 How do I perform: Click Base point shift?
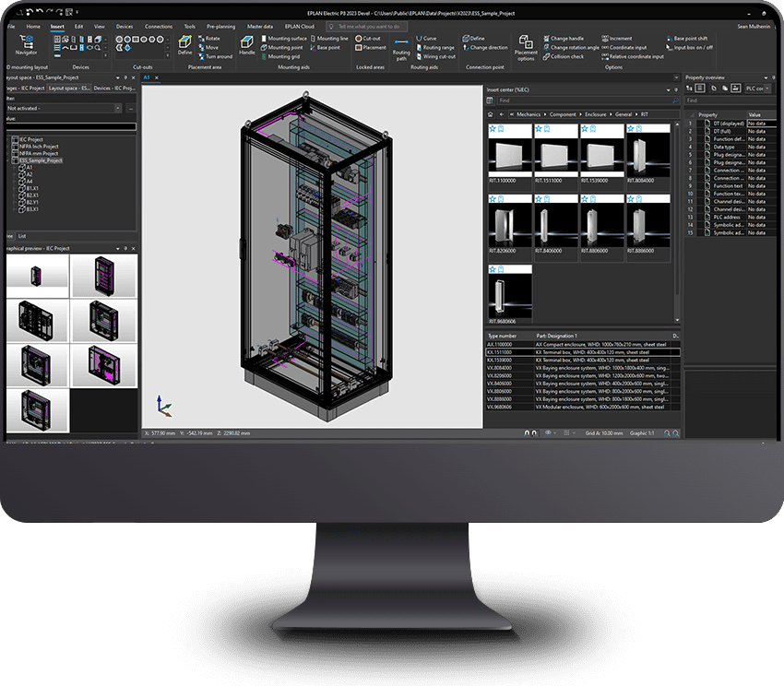point(687,39)
